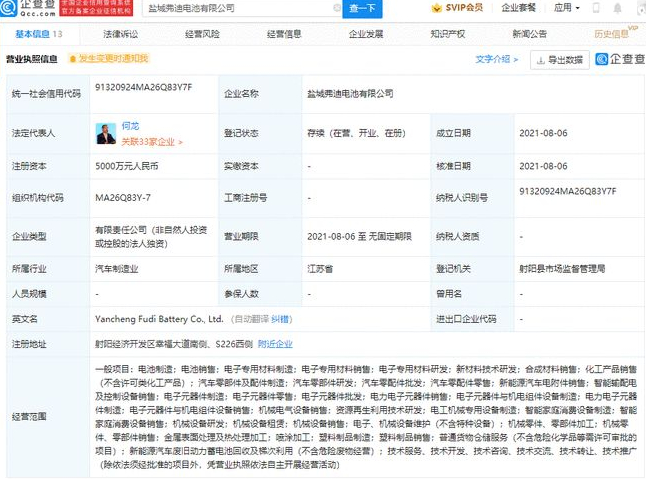Select English name Yancheng Fudi Battery Co., Ltd.
The width and height of the screenshot is (646, 479).
tap(159, 319)
